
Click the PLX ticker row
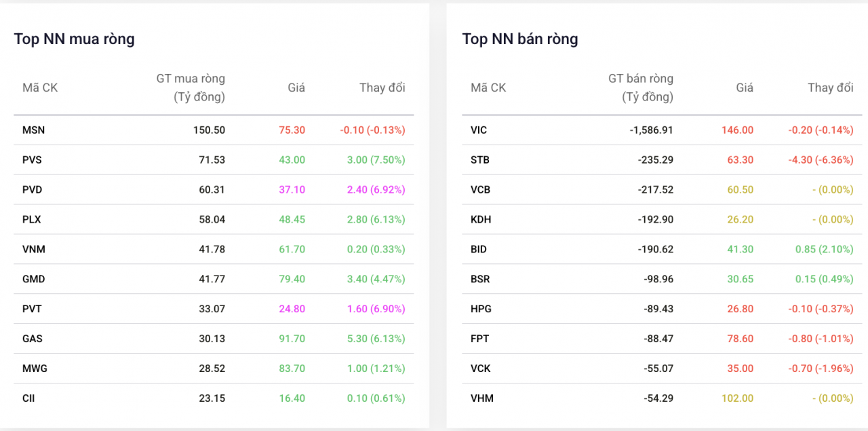32,220
